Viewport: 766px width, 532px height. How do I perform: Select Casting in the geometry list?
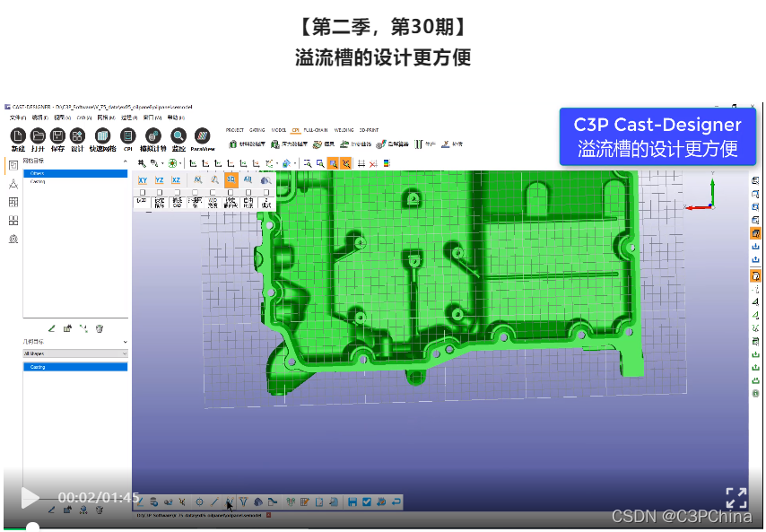click(75, 367)
